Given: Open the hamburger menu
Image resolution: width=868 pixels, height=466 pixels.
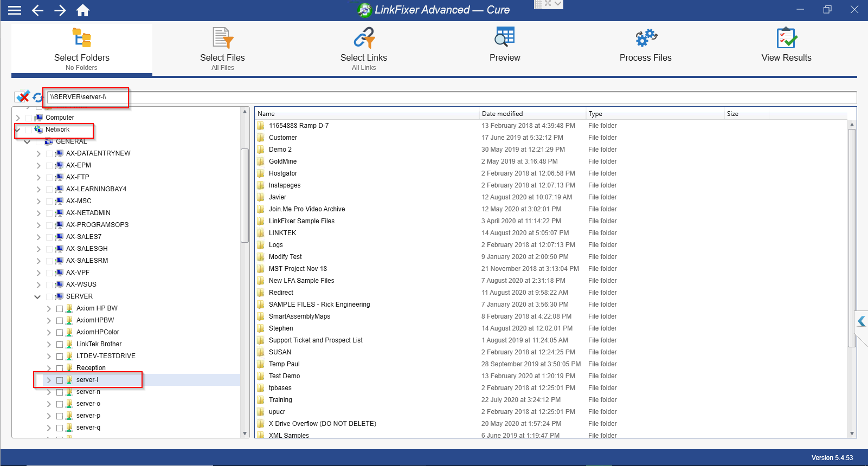Looking at the screenshot, I should [x=15, y=10].
